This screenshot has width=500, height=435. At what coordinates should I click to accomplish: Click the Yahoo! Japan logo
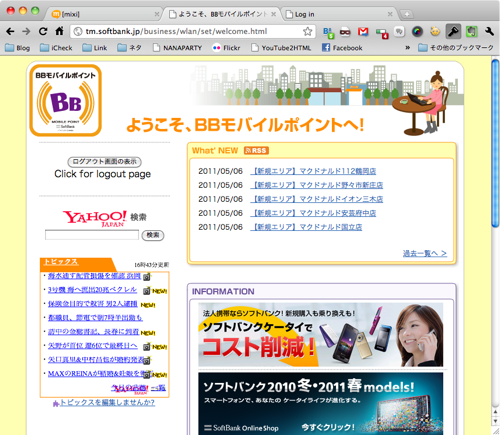(95, 218)
